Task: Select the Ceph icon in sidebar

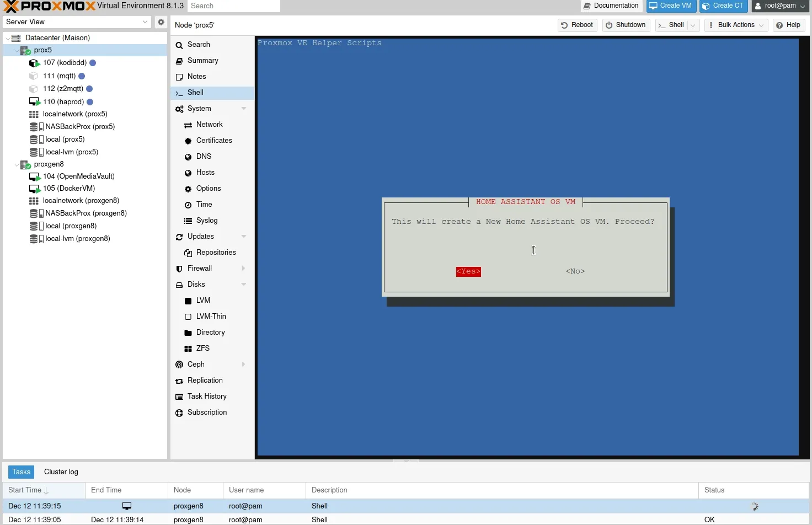Action: 179,365
